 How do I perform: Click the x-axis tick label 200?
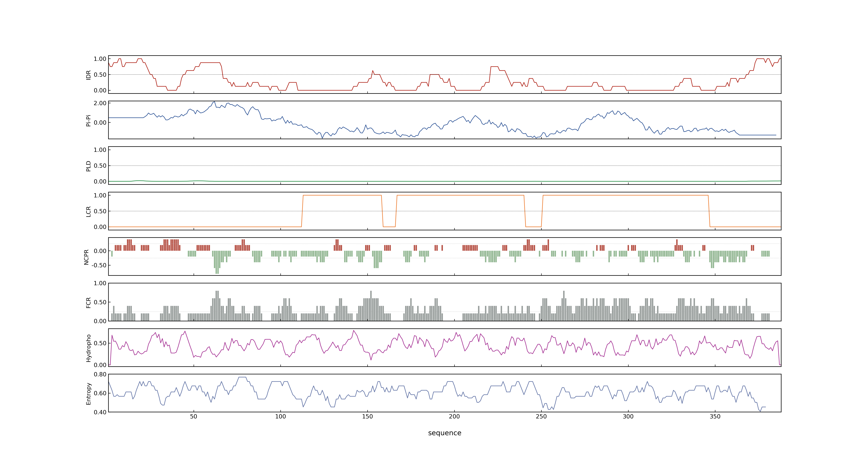click(x=454, y=416)
